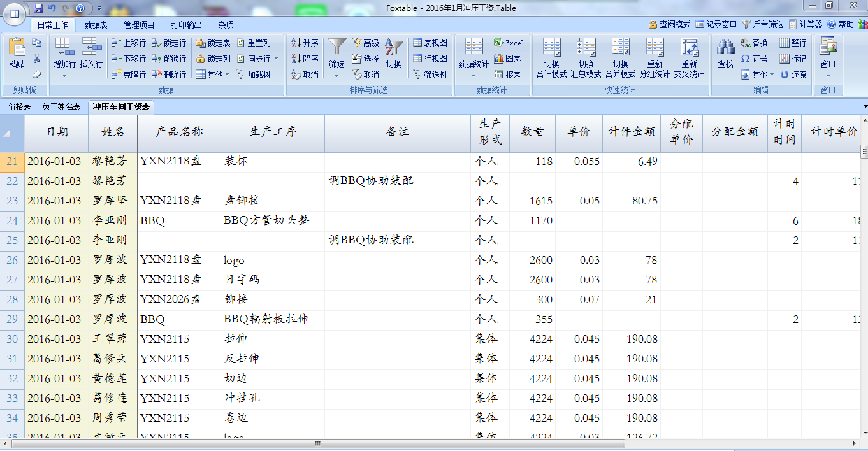
Task: Insert symbol with 符号
Action: click(755, 59)
